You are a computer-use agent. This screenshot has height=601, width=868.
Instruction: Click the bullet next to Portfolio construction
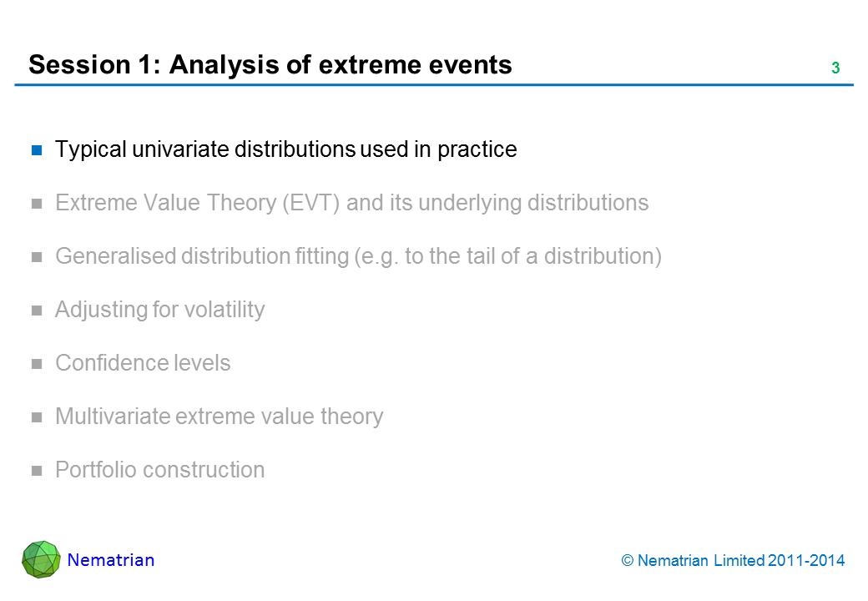(37, 471)
